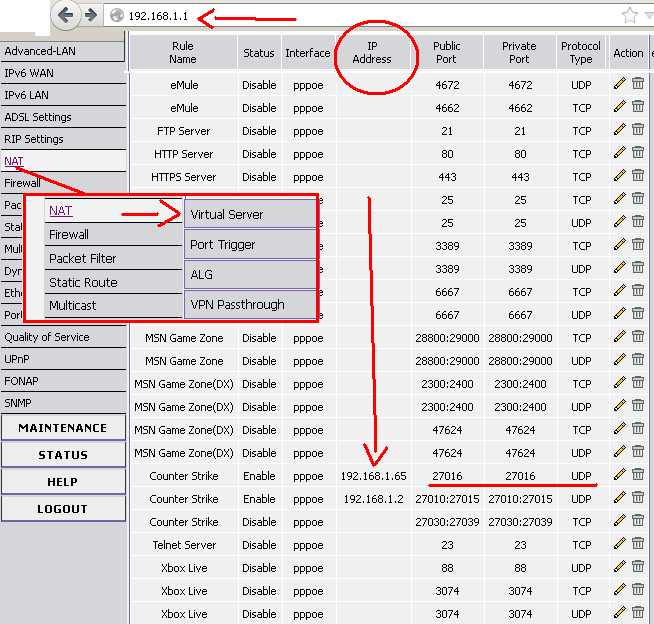Open Quality of Service in the sidebar

46,337
